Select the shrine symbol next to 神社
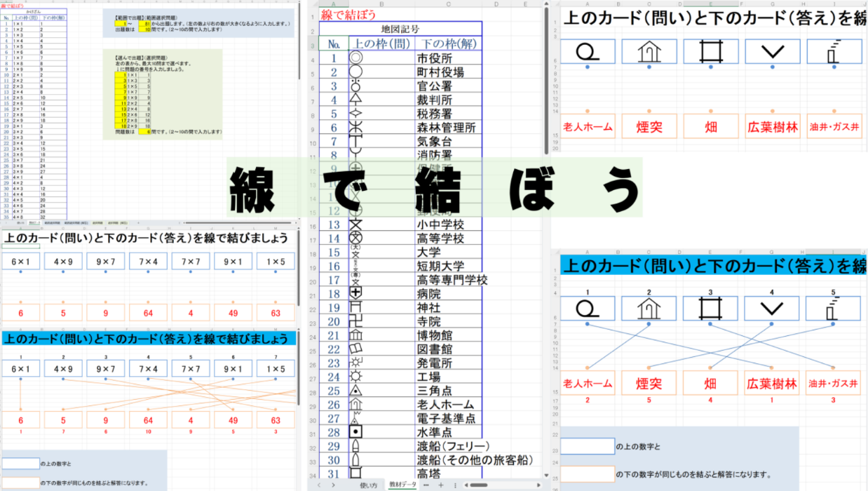868x491 pixels. (x=356, y=307)
